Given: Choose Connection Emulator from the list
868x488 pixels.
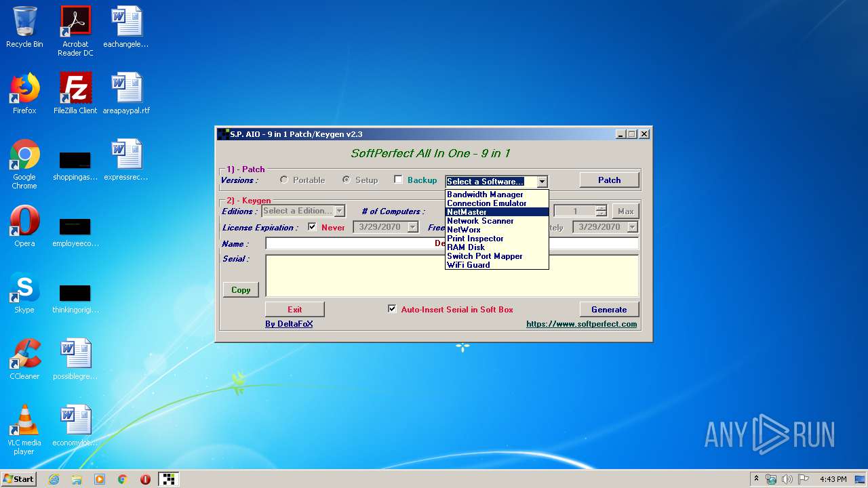Looking at the screenshot, I should pos(496,203).
